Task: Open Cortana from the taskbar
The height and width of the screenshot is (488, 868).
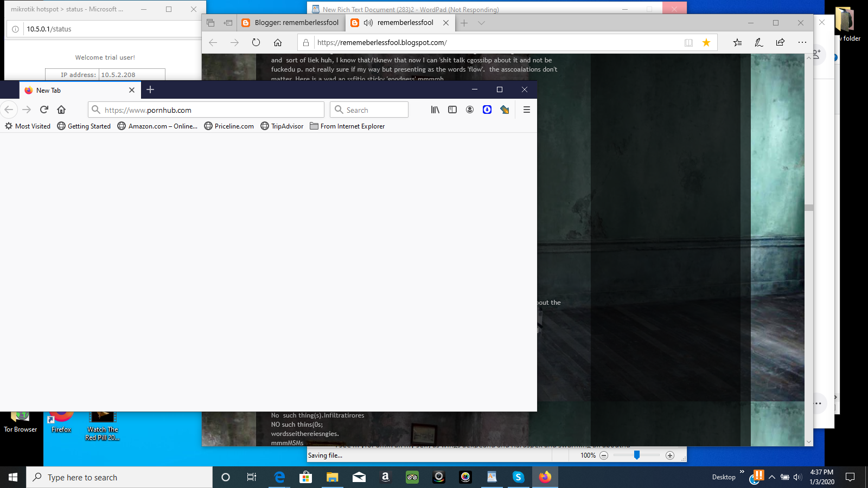Action: pos(226,477)
